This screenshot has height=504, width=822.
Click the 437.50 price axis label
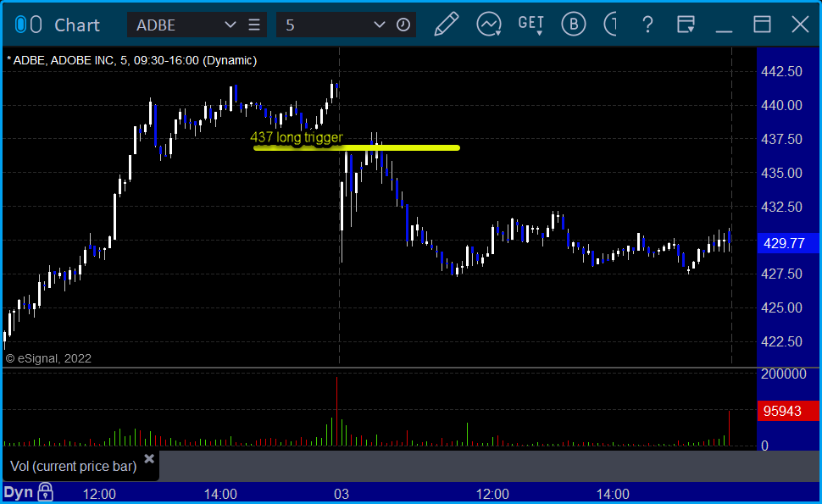point(781,140)
